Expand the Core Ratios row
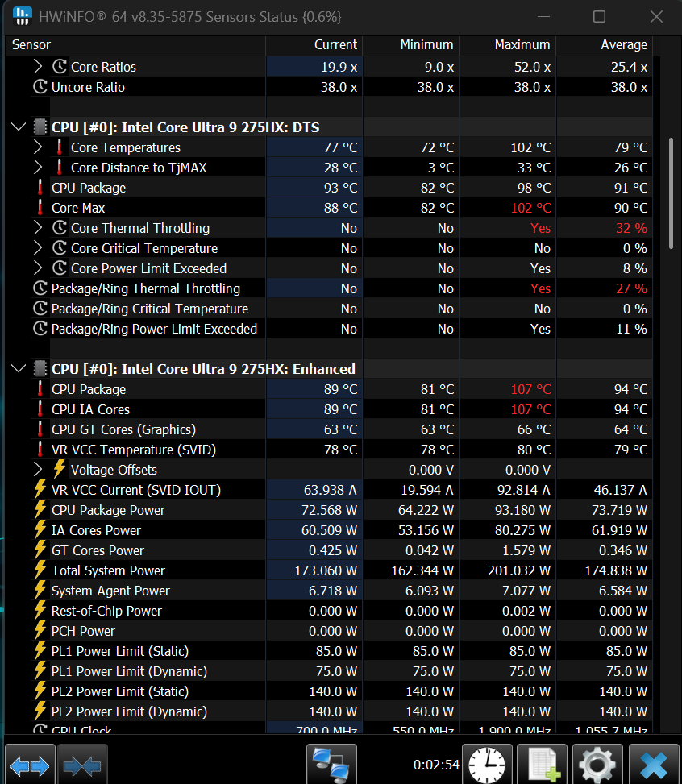Image resolution: width=682 pixels, height=784 pixels. click(38, 67)
